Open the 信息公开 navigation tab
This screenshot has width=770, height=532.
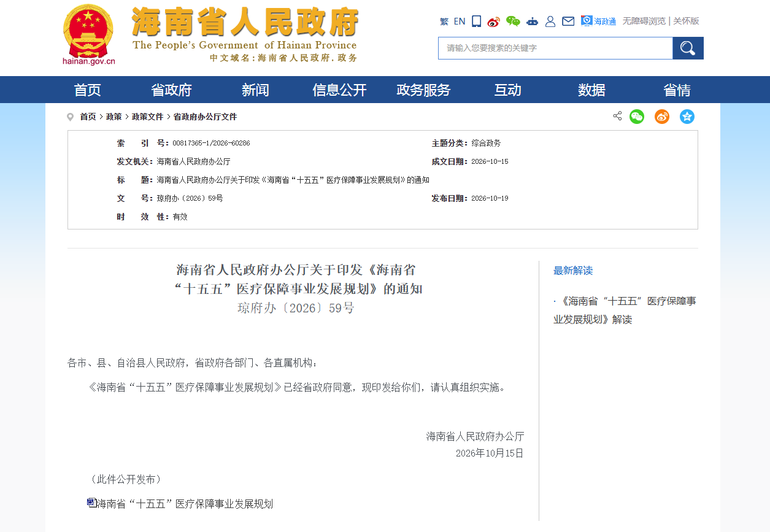coord(340,90)
